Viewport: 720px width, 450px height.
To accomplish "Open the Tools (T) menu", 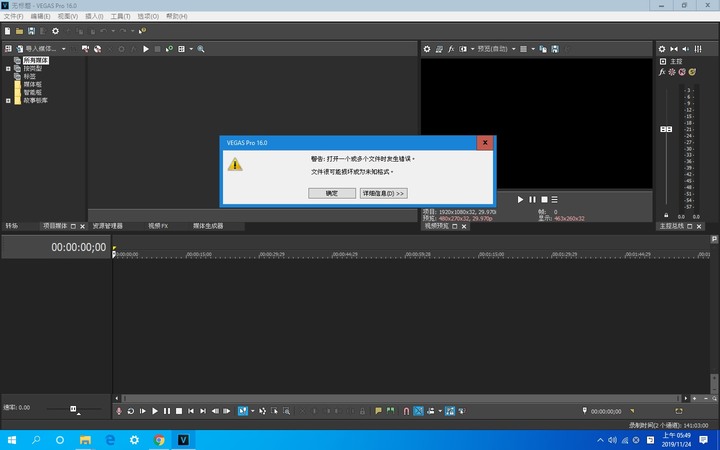I will [120, 16].
